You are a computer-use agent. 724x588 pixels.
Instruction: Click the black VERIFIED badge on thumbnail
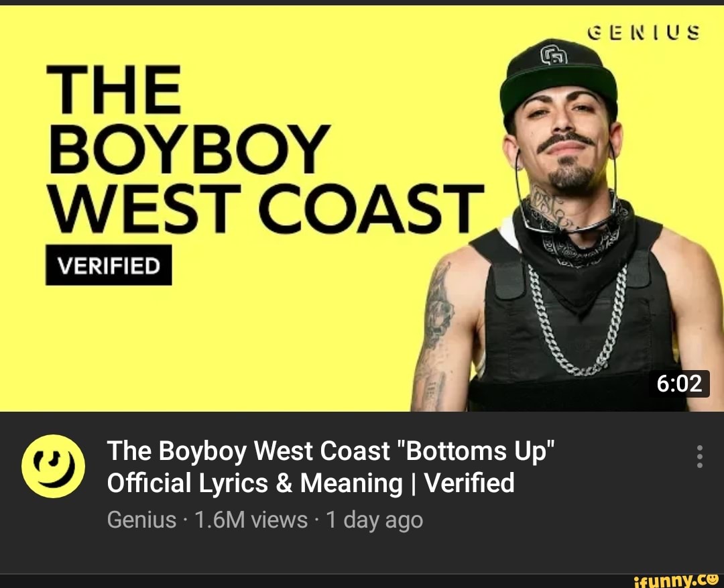click(109, 265)
